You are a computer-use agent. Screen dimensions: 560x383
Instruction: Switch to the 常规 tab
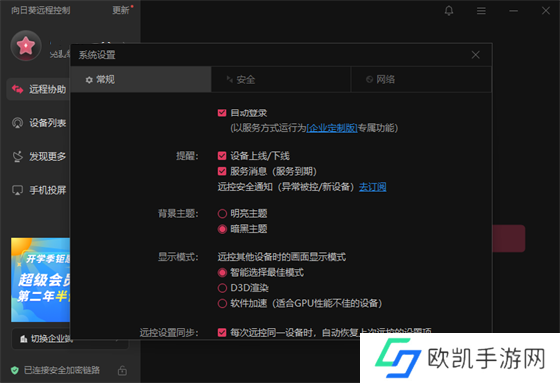(141, 79)
